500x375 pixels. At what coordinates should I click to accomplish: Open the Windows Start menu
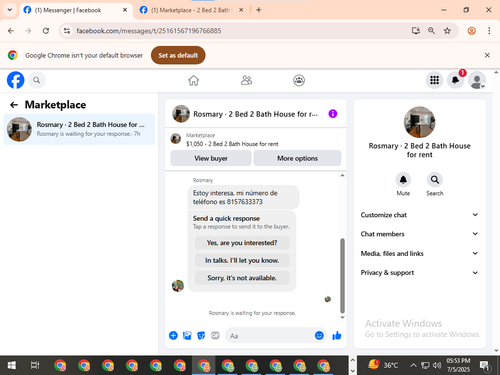[x=11, y=365]
